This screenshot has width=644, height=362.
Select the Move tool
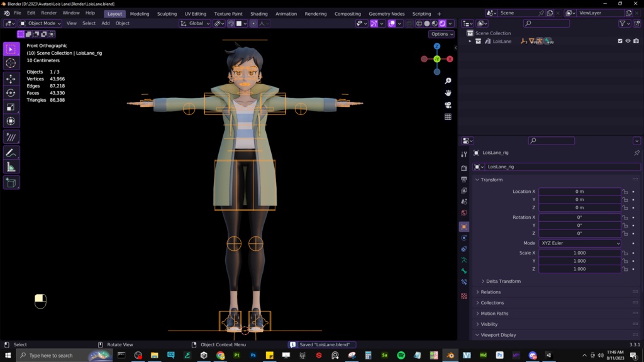(11, 78)
